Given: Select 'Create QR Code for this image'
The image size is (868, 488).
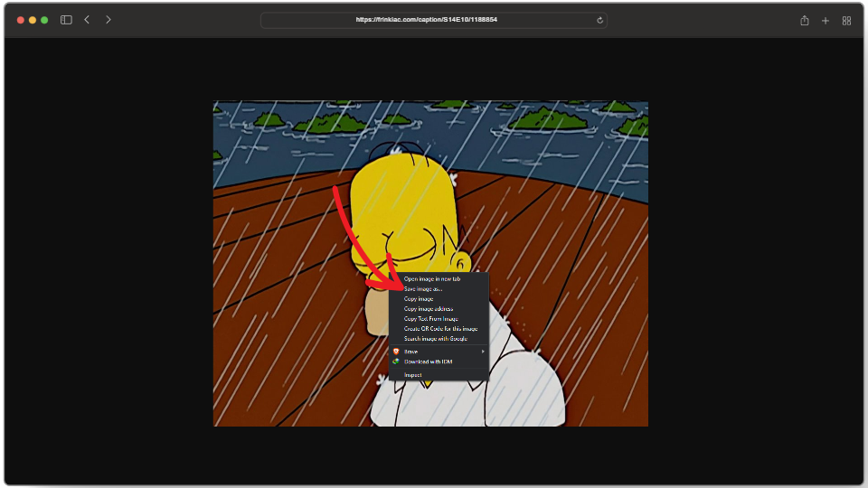Looking at the screenshot, I should (x=439, y=329).
